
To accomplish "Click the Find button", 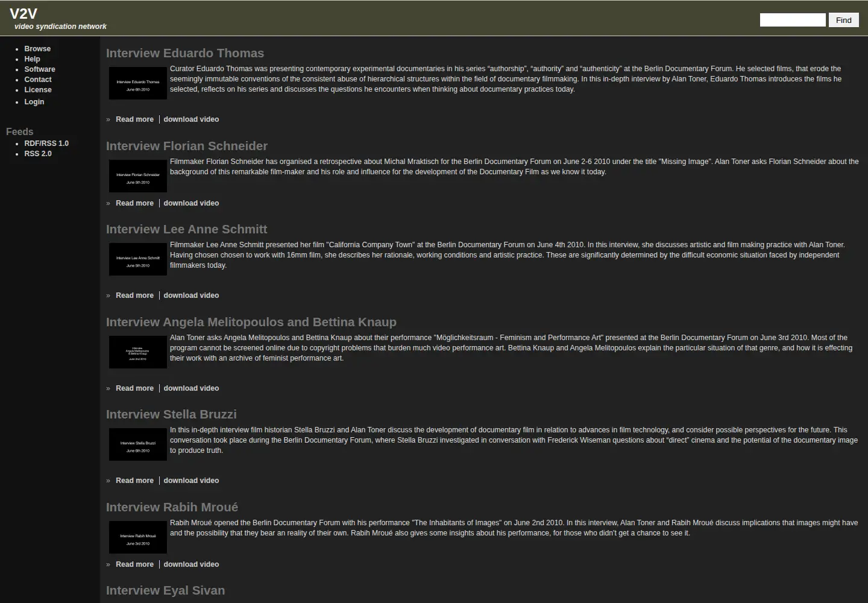I will (844, 20).
